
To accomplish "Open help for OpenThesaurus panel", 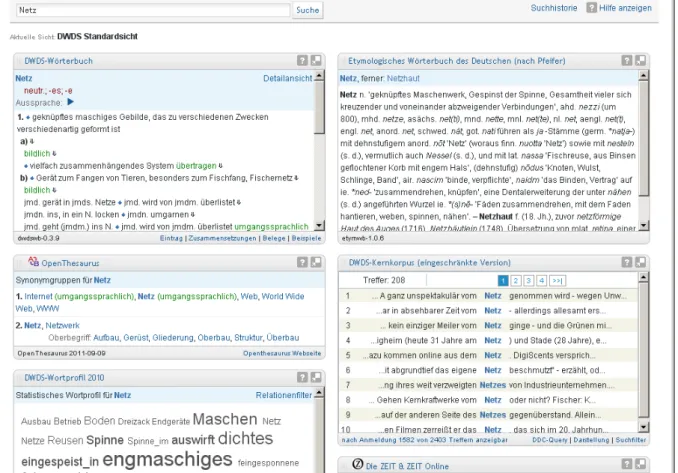I will pyautogui.click(x=302, y=262).
